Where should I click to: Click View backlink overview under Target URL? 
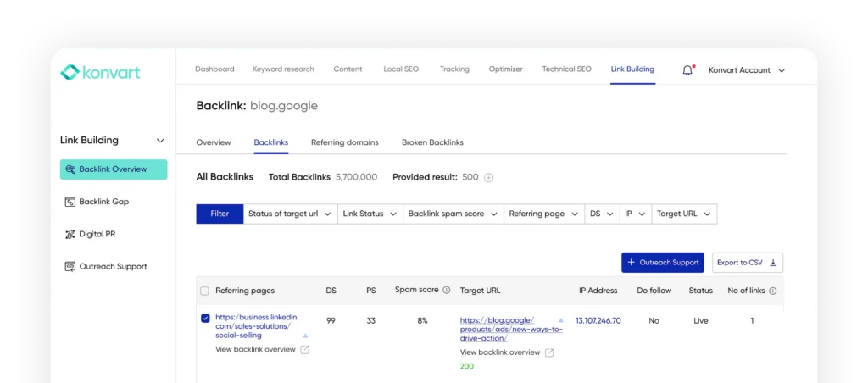tap(500, 352)
